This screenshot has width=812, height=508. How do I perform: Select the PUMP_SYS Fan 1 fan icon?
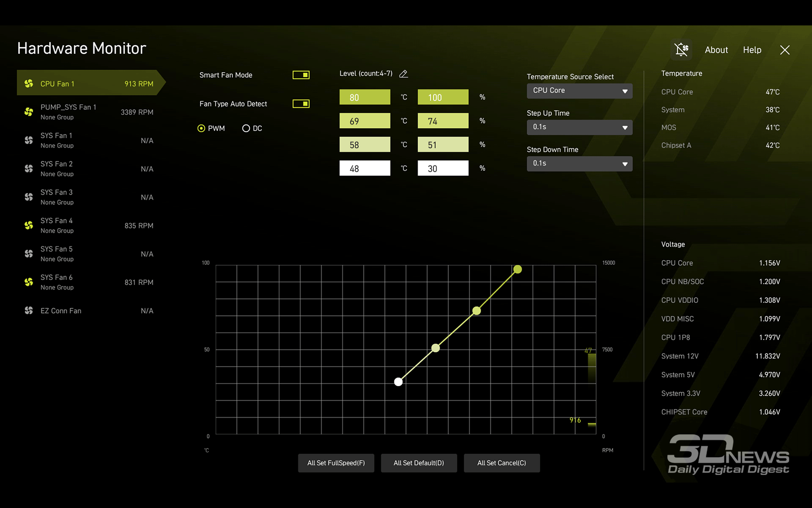coord(29,112)
